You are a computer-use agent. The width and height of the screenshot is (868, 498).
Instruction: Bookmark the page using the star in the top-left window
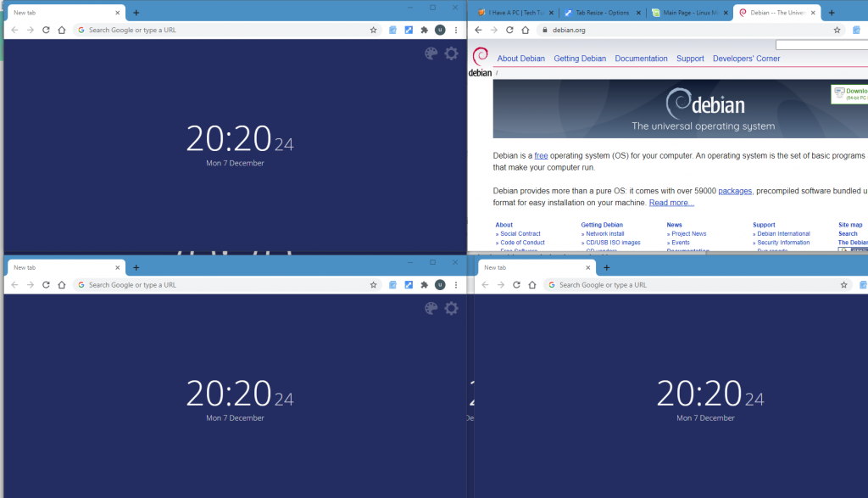click(373, 30)
